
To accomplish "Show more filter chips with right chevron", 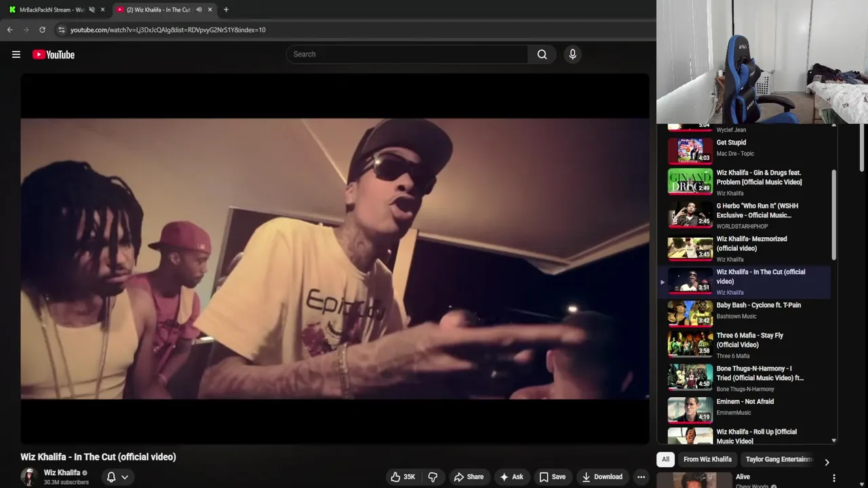I will click(x=827, y=462).
